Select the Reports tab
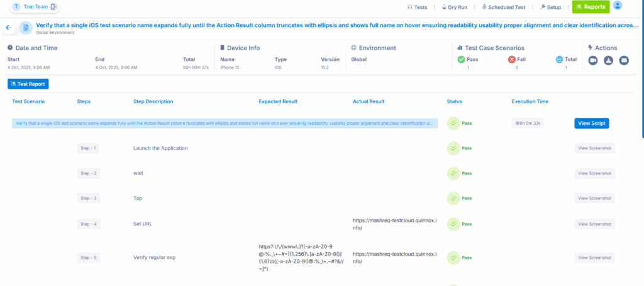The width and height of the screenshot is (644, 286). 591,7
